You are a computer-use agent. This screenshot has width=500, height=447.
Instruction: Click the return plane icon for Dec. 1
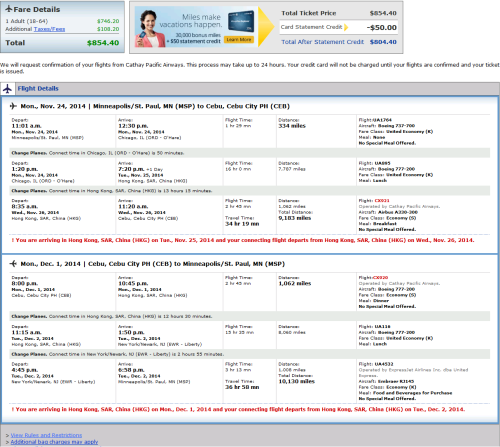[x=13, y=264]
